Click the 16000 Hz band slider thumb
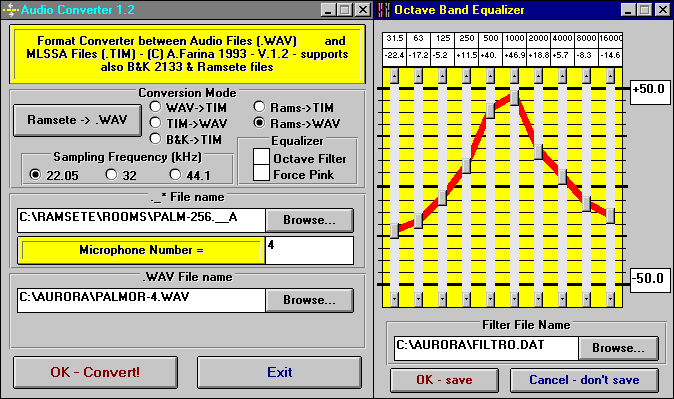 point(610,216)
